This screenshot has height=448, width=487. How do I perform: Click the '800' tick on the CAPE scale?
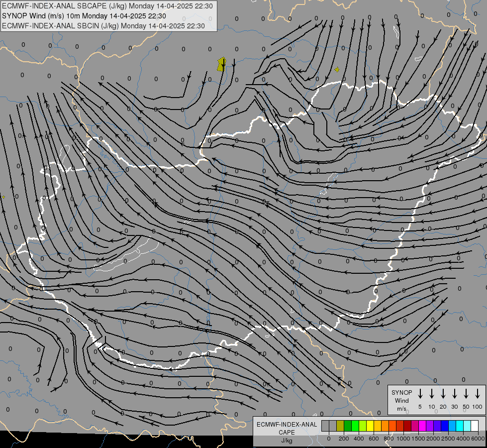(389, 439)
